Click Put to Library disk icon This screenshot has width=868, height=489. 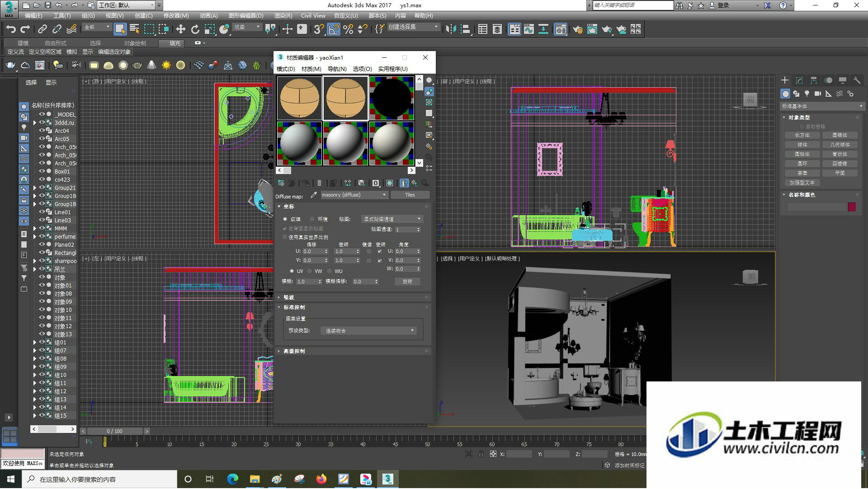click(x=361, y=183)
